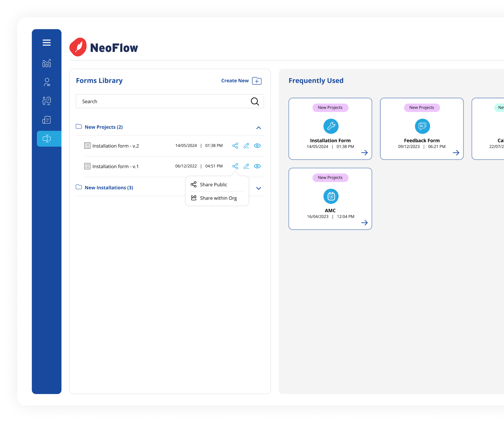
Task: Choose Share within Org from the share menu
Action: [218, 198]
